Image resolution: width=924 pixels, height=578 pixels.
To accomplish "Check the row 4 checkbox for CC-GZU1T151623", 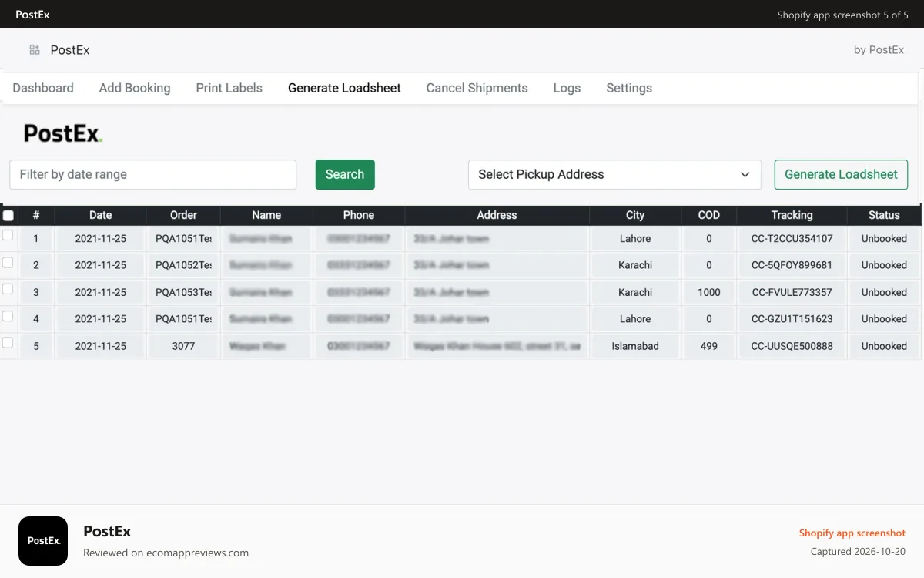I will (x=8, y=316).
